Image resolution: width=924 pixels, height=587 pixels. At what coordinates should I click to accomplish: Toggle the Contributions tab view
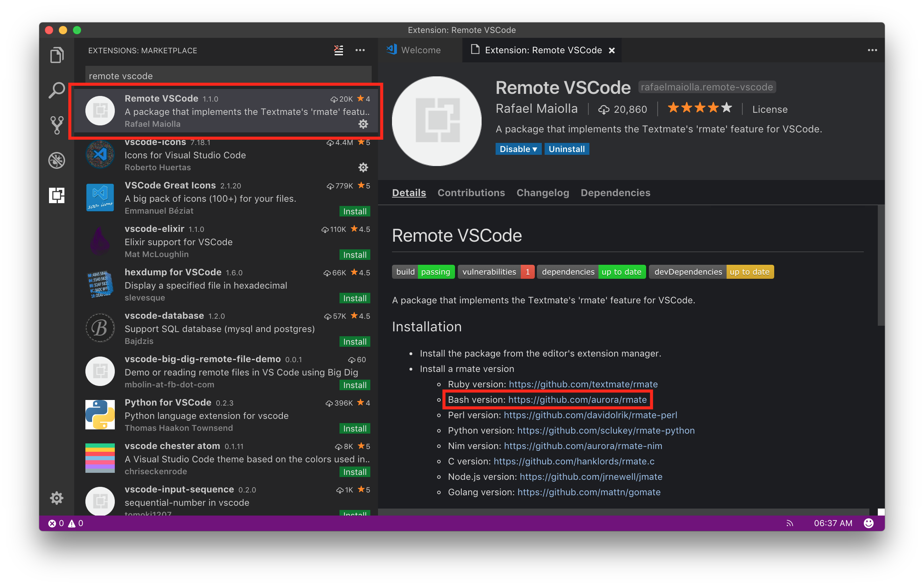click(x=471, y=193)
